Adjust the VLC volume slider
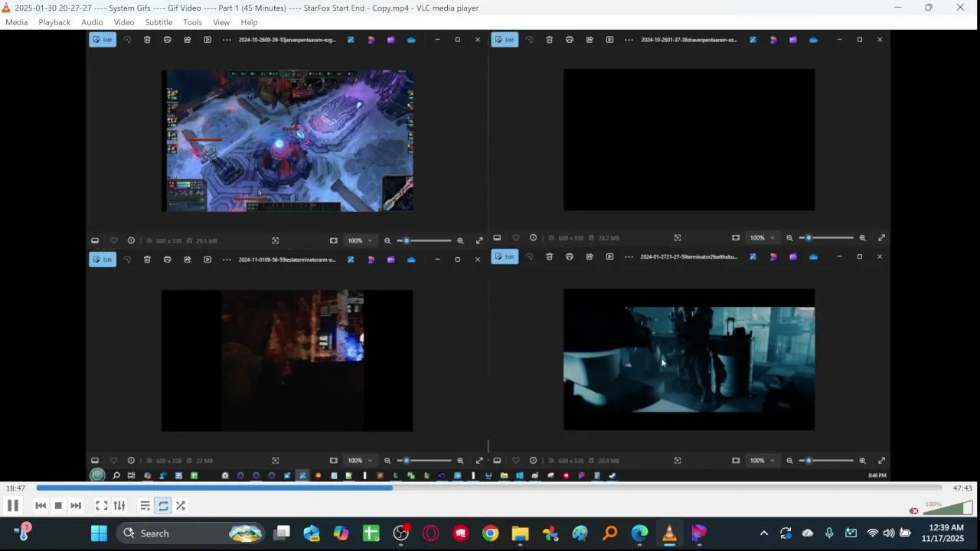The width and height of the screenshot is (980, 551). (x=948, y=508)
